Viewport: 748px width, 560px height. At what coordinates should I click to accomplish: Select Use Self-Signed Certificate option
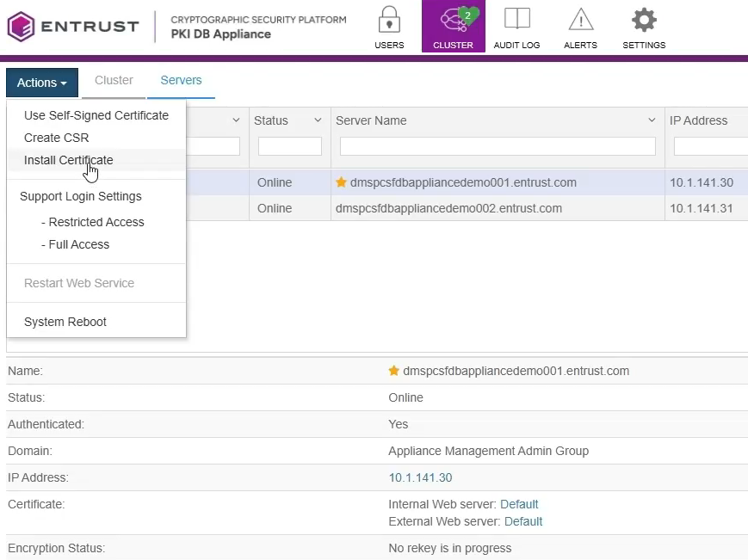96,115
